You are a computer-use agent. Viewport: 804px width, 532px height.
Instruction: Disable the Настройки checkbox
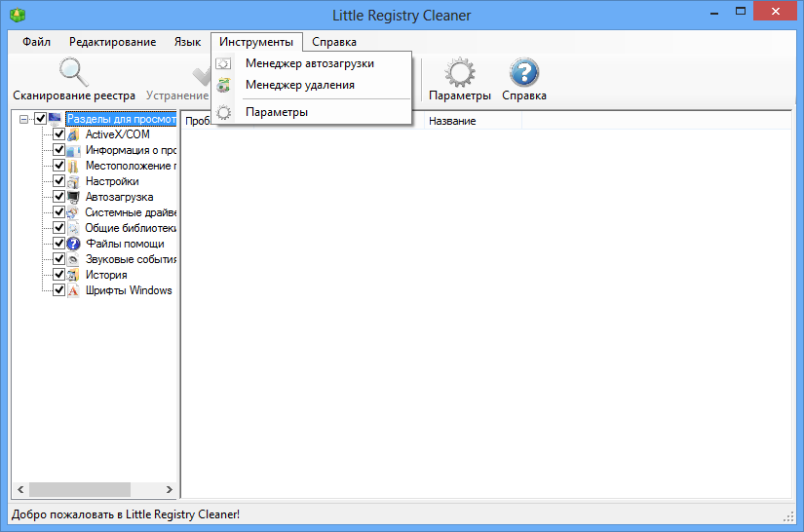pos(59,181)
